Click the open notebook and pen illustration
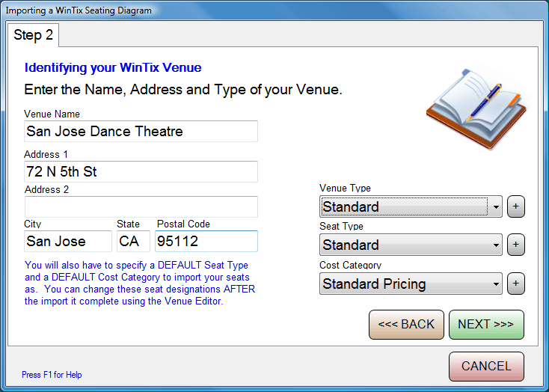 click(476, 109)
